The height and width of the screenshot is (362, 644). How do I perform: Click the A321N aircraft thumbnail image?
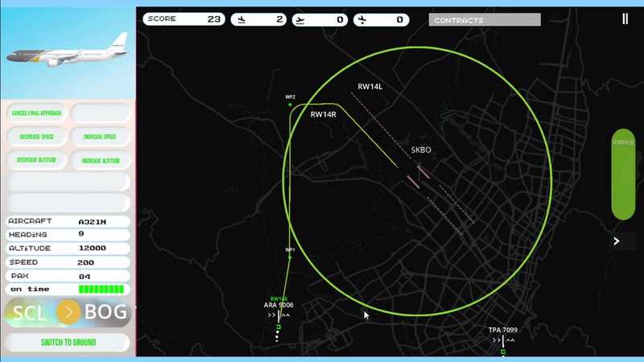click(x=68, y=51)
